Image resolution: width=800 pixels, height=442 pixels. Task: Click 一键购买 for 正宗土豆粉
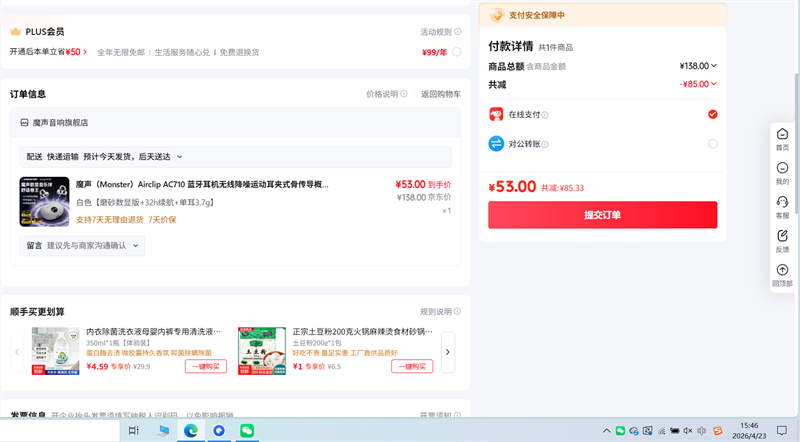tap(412, 366)
